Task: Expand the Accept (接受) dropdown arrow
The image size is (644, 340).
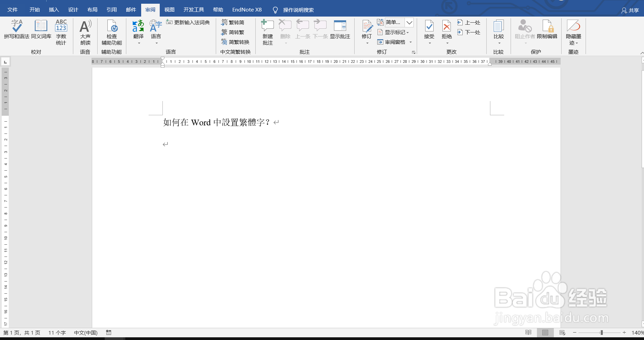Action: 430,43
